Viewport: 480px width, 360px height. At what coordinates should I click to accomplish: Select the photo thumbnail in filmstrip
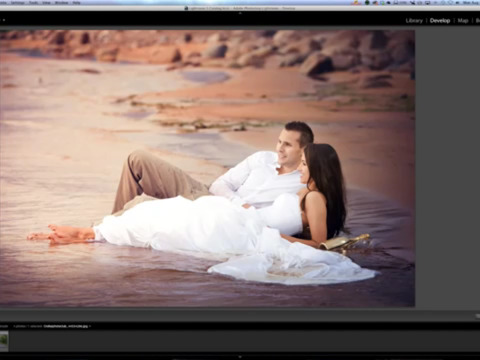pos(4,340)
